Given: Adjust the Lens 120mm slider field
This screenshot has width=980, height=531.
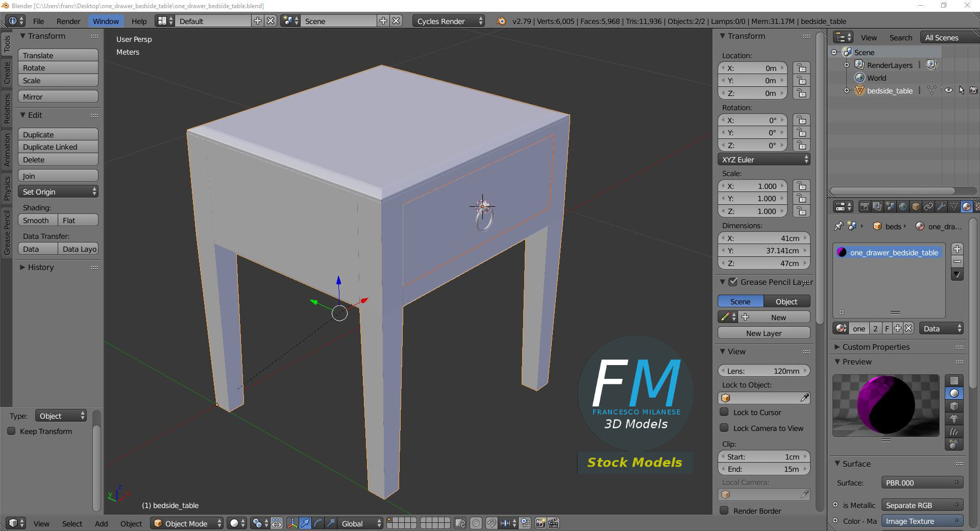Looking at the screenshot, I should [x=764, y=371].
